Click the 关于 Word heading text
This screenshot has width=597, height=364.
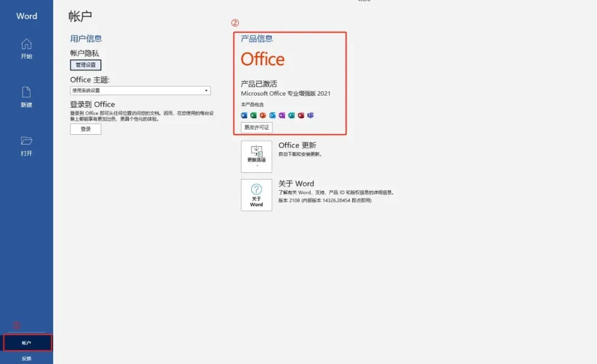tap(296, 183)
